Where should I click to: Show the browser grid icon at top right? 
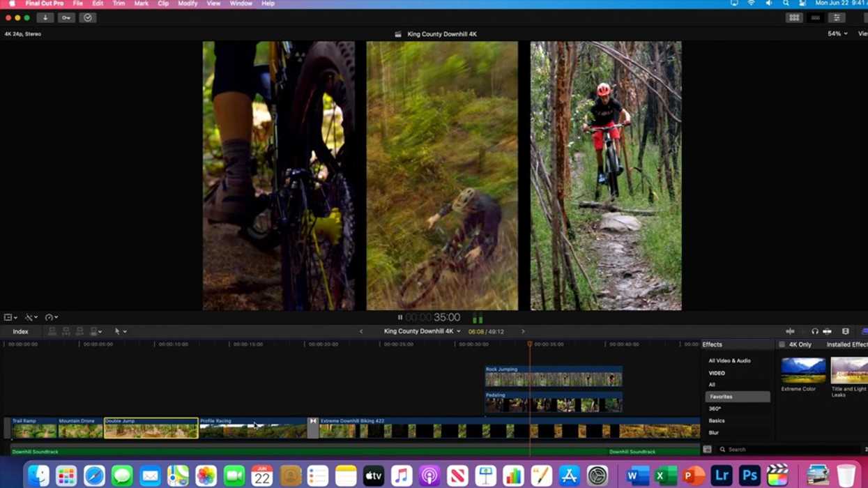pyautogui.click(x=794, y=17)
